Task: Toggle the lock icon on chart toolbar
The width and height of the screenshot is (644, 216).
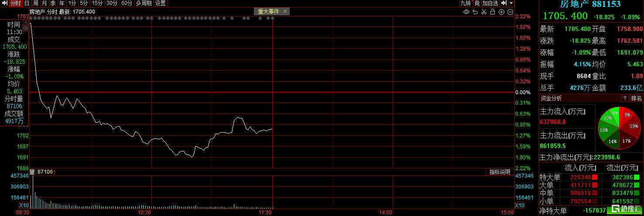Action: 493,12
